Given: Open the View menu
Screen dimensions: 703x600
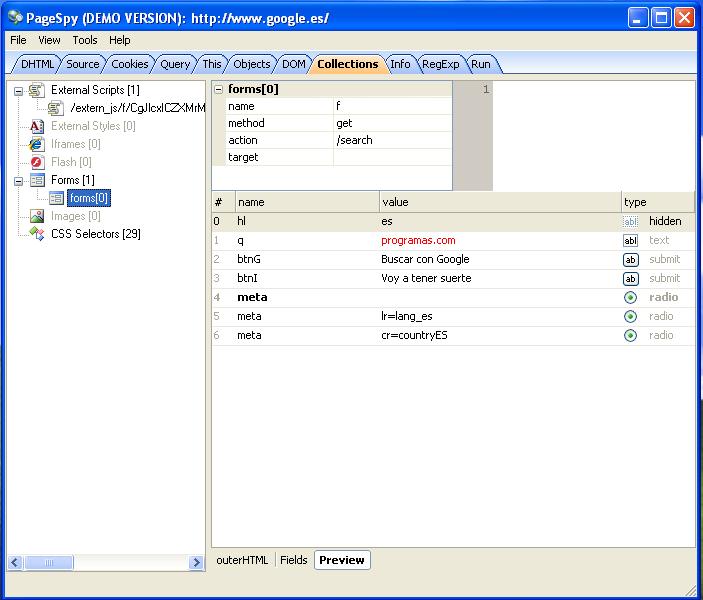Looking at the screenshot, I should tap(49, 40).
